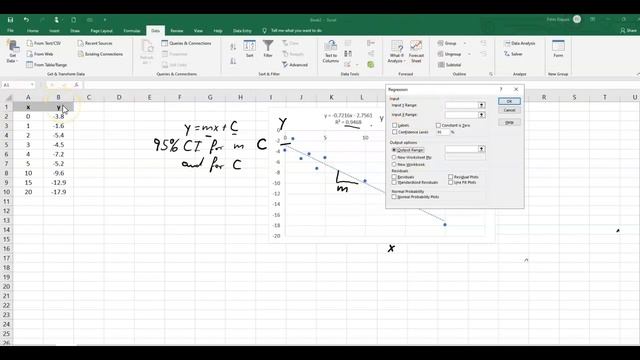640x360 pixels.
Task: Switch to the Formulas tab
Action: (x=131, y=31)
